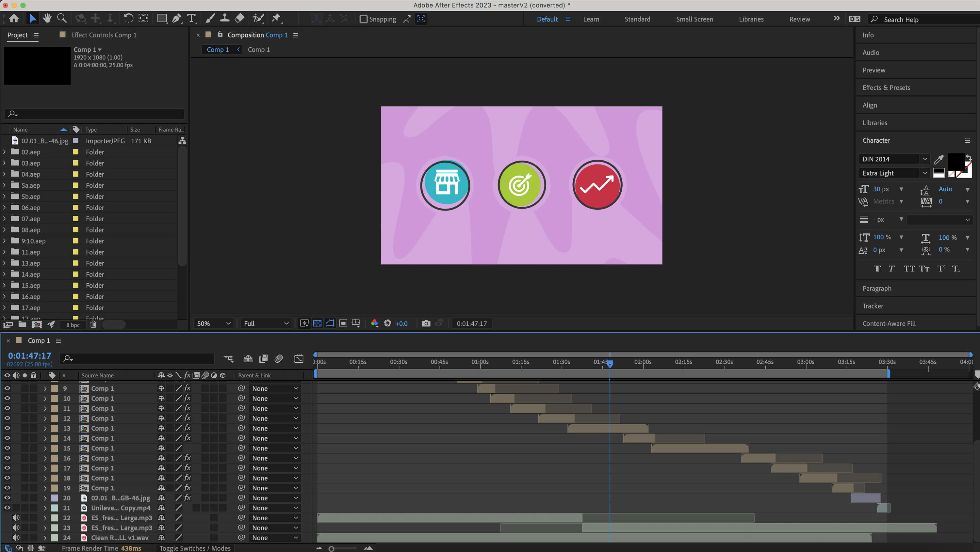The width and height of the screenshot is (980, 552).
Task: Take a snapshot with camera icon
Action: [x=426, y=323]
